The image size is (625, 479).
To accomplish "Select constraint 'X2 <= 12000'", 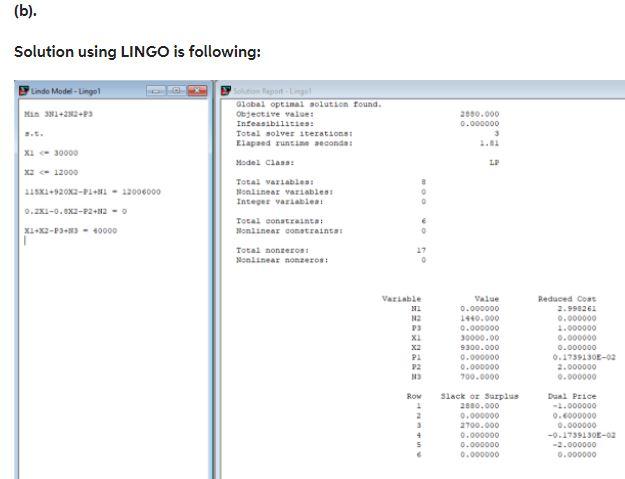I will (x=51, y=173).
